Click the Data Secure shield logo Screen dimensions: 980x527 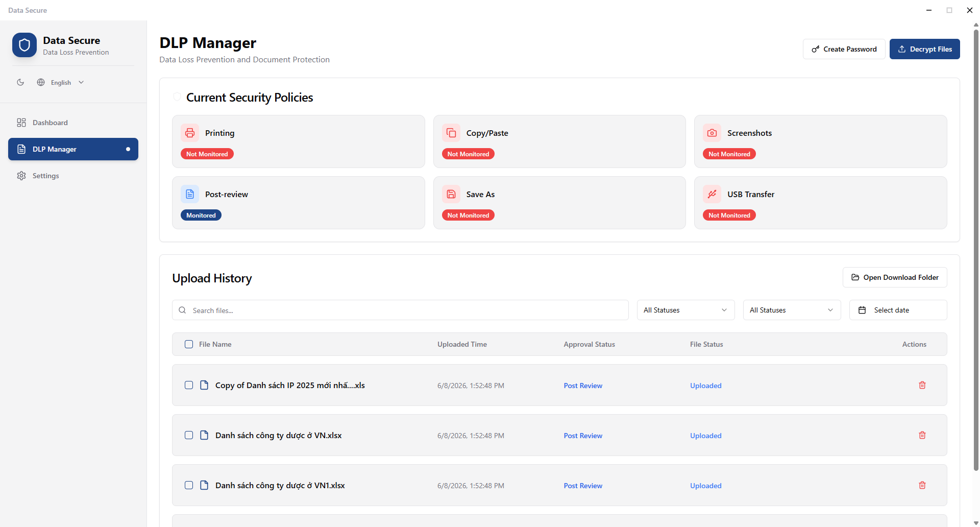point(24,45)
